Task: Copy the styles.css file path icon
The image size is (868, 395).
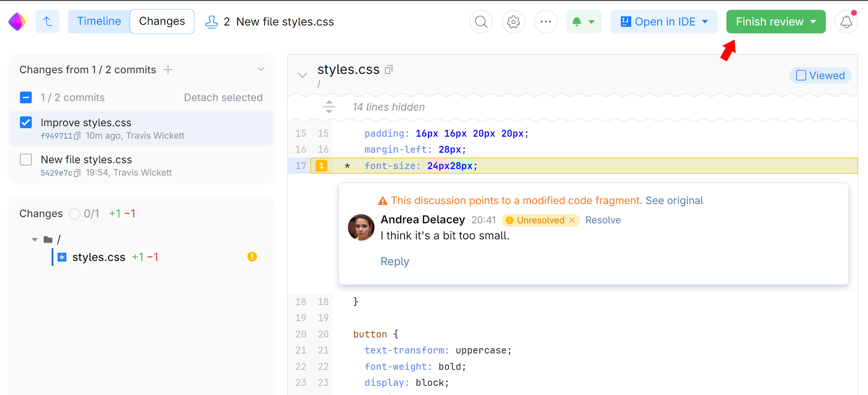Action: tap(389, 70)
